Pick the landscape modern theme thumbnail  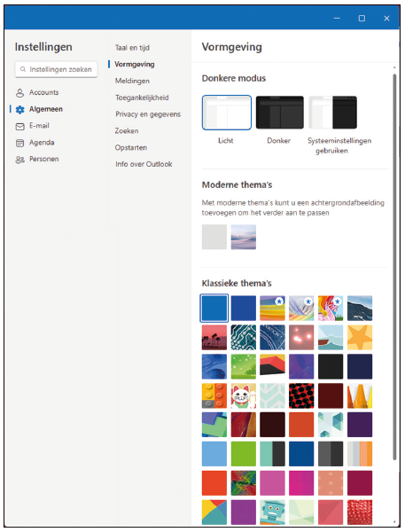click(x=244, y=237)
